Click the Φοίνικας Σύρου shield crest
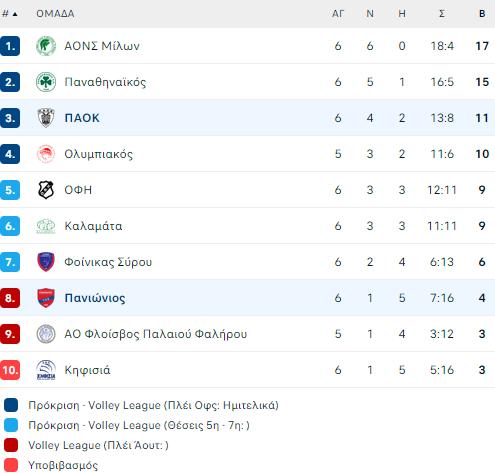This screenshot has width=495, height=473. pos(46,262)
